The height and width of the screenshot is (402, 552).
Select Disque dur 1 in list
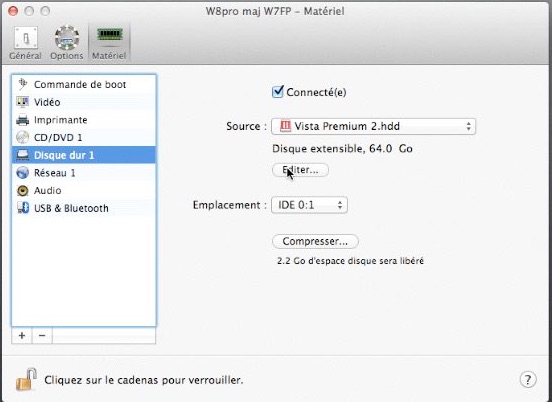(84, 155)
